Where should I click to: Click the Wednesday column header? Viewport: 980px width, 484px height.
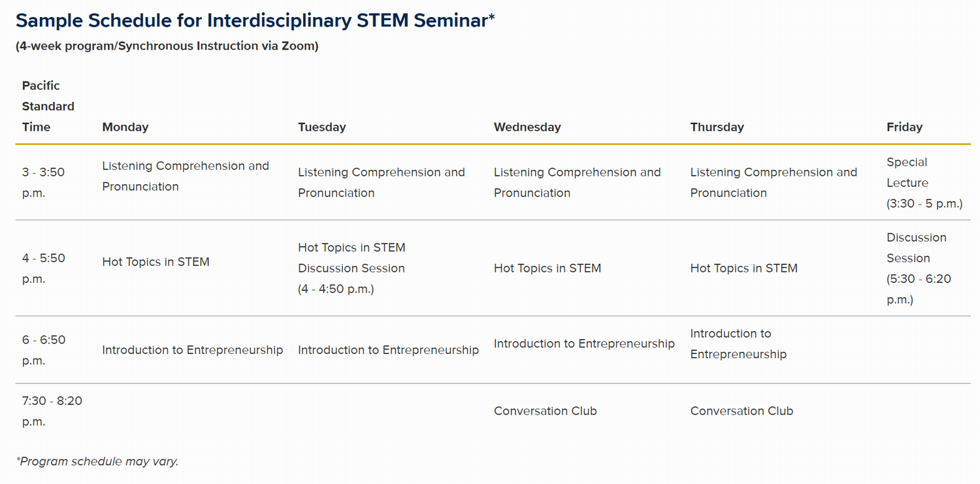tap(527, 127)
